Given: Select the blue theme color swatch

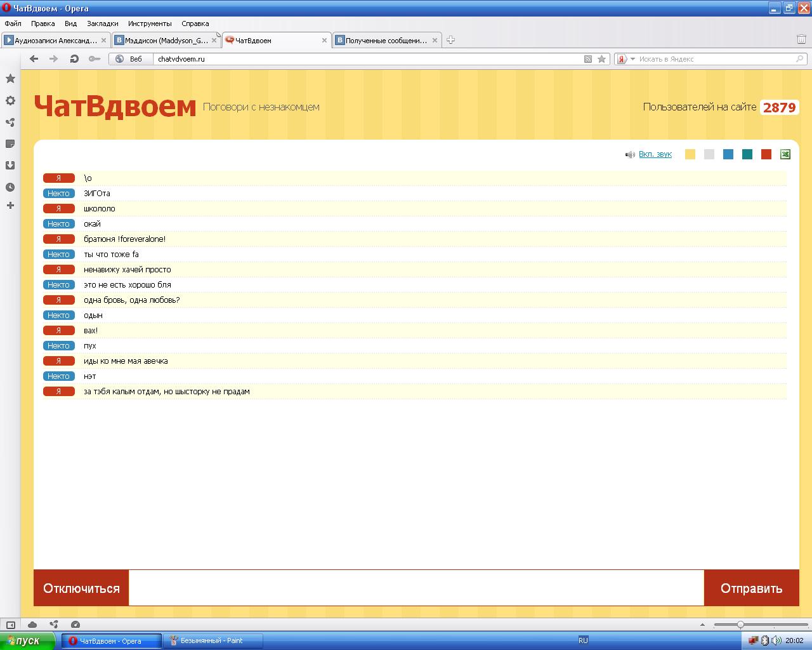Looking at the screenshot, I should [728, 154].
